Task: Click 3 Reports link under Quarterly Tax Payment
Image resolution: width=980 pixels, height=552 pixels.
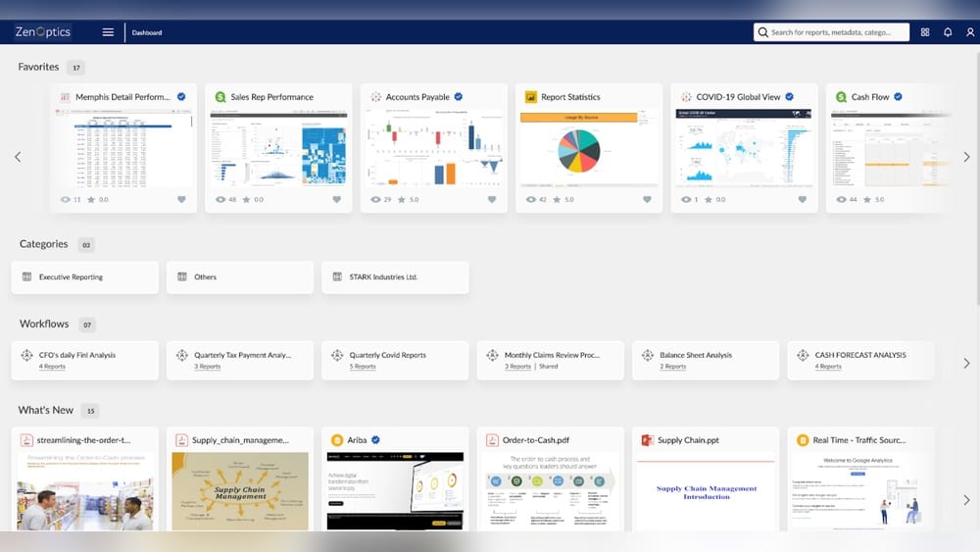Action: click(207, 367)
